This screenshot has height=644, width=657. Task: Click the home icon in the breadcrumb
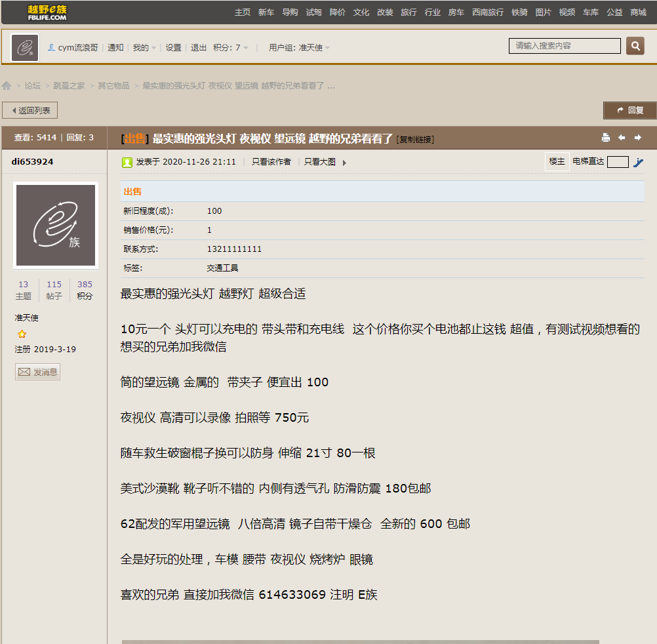pos(7,85)
